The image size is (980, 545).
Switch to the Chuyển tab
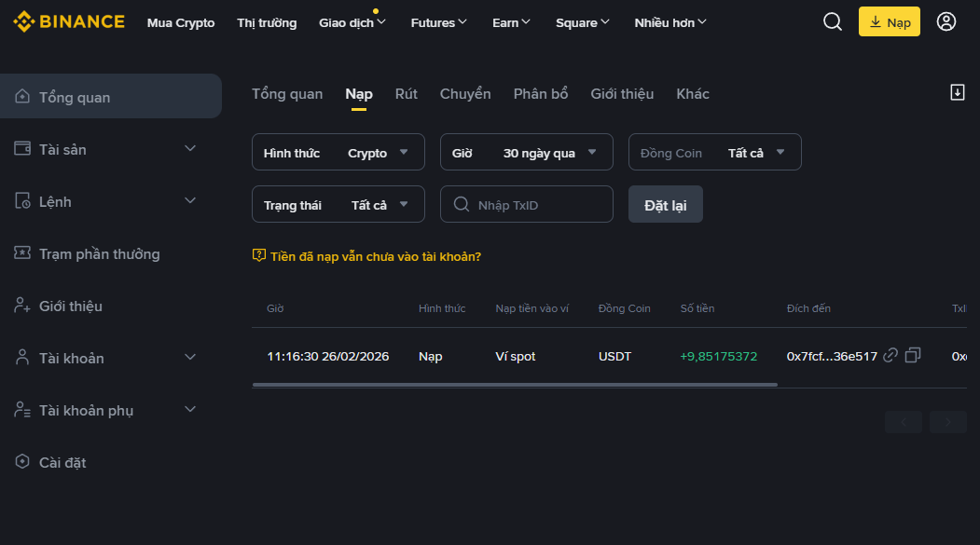point(465,94)
